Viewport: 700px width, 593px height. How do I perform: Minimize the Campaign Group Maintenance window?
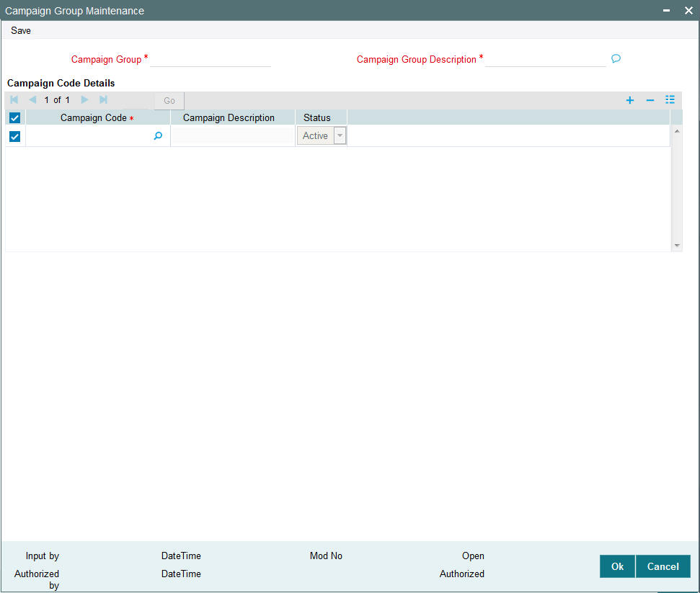pos(667,10)
